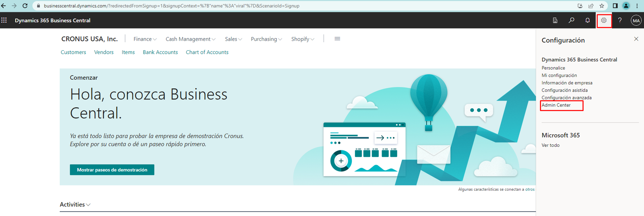Open the Bank Accounts link
Screen dimensions: 644x216
(x=160, y=52)
